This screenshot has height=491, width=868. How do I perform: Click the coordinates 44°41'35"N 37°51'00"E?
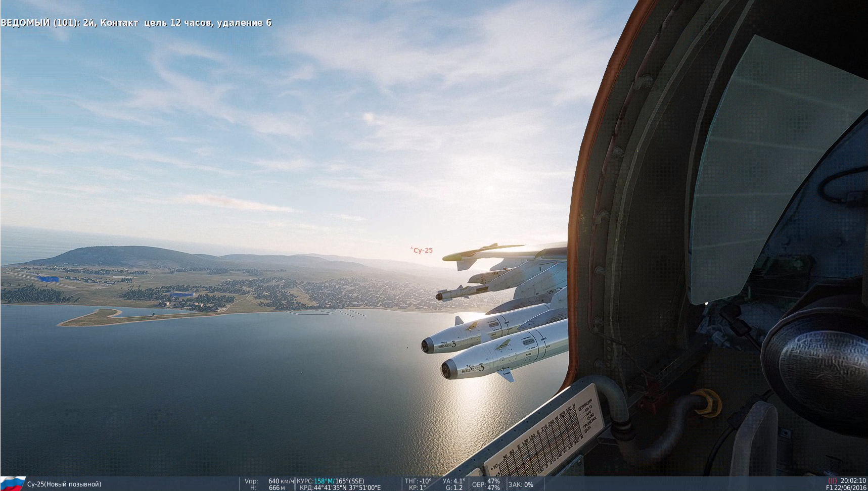(347, 488)
